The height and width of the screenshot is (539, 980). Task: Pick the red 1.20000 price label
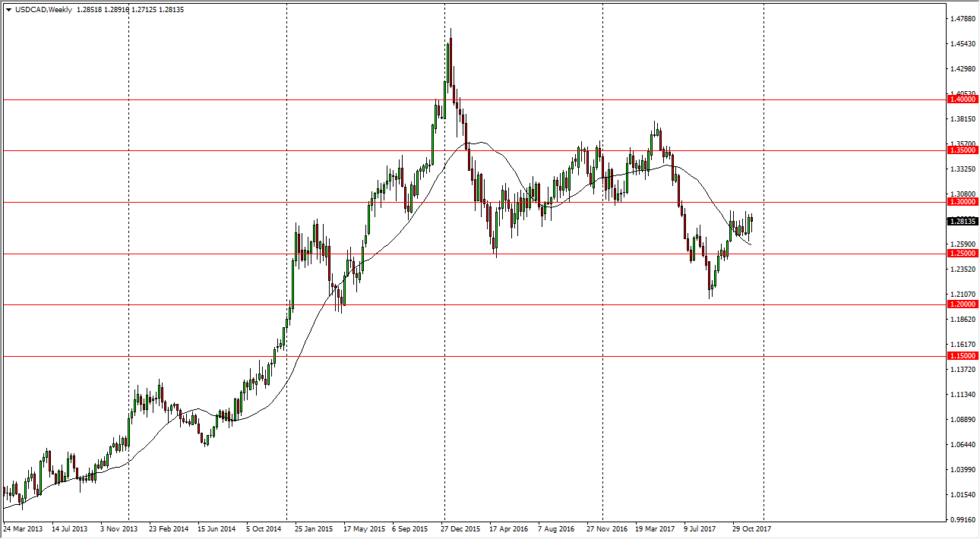(x=963, y=304)
